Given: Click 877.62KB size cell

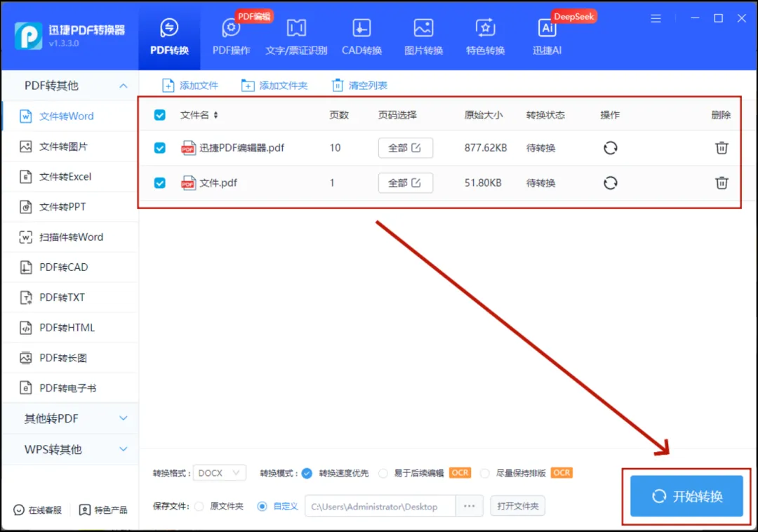Looking at the screenshot, I should 486,148.
